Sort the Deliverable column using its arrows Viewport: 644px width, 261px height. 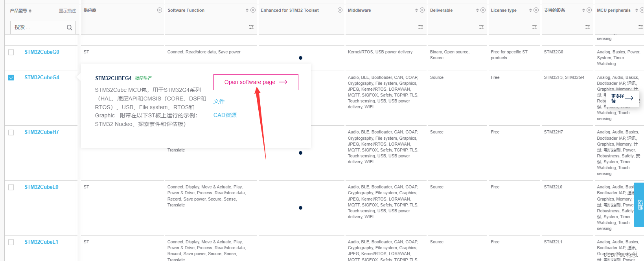tap(478, 10)
